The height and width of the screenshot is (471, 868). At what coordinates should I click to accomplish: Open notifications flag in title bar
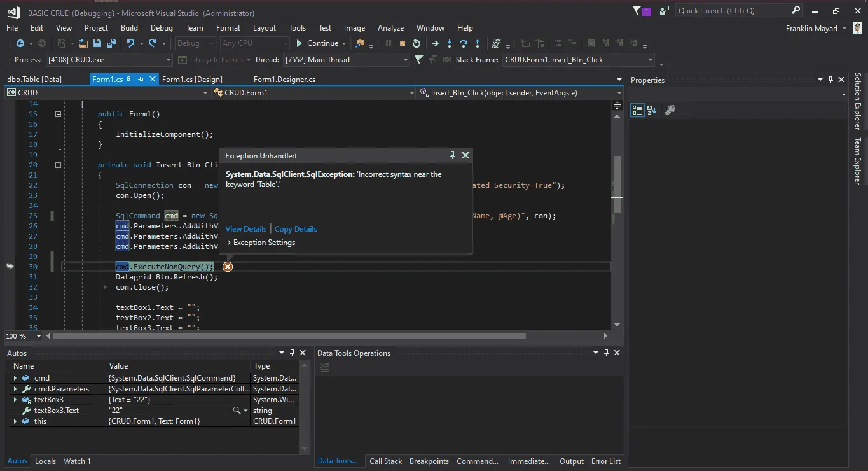coord(637,10)
